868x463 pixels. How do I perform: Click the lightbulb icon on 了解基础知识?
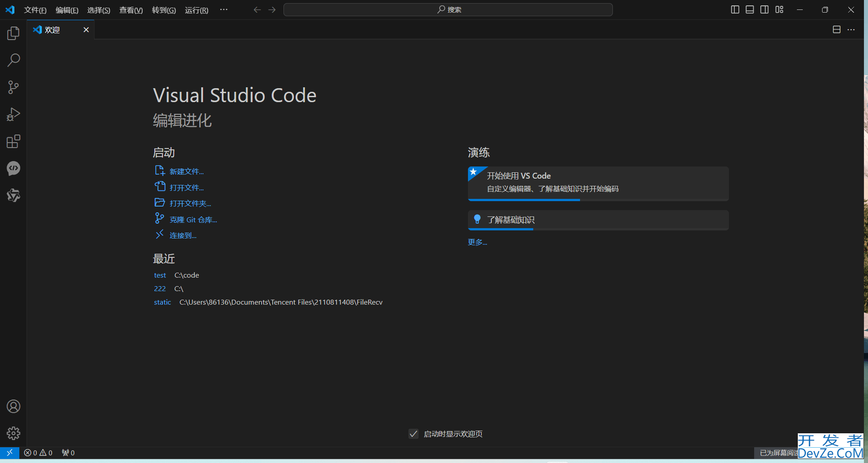tap(477, 219)
